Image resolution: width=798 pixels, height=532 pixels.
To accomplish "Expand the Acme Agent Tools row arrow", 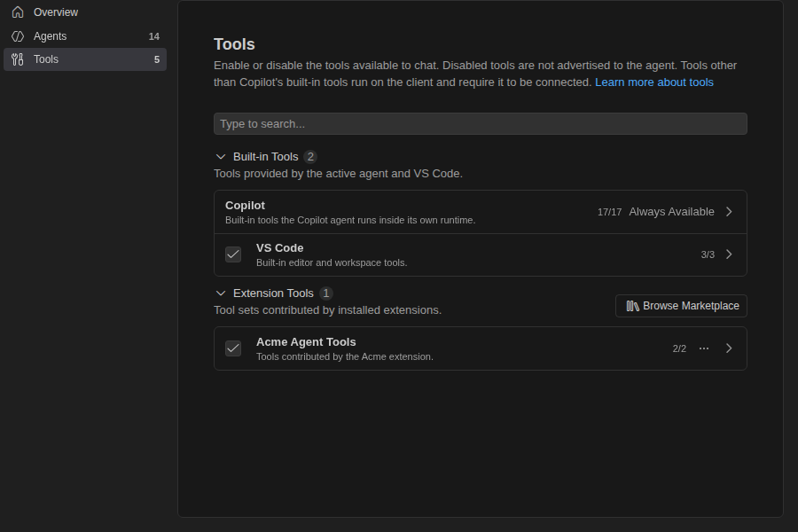I will pos(729,348).
